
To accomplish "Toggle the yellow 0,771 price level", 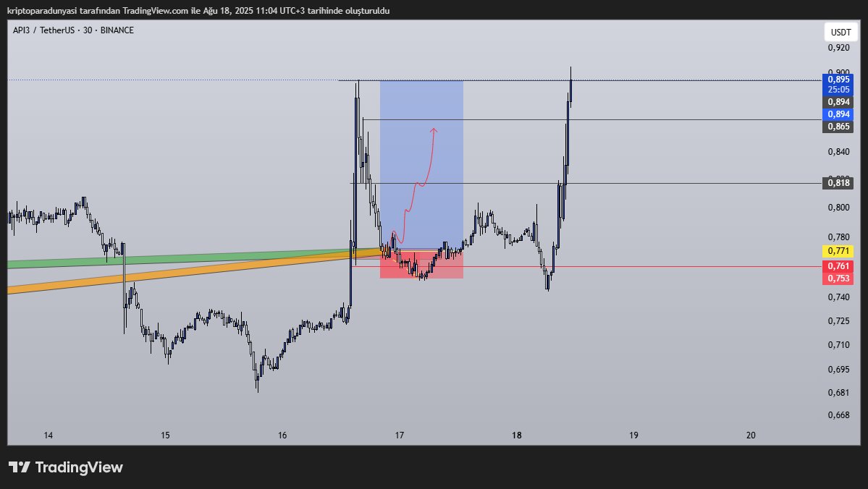I will [838, 250].
